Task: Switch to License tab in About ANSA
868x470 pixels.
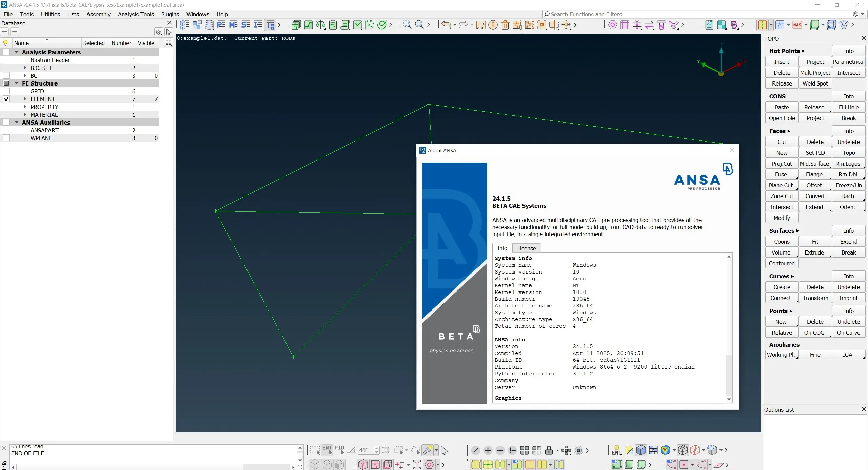Action: point(527,248)
